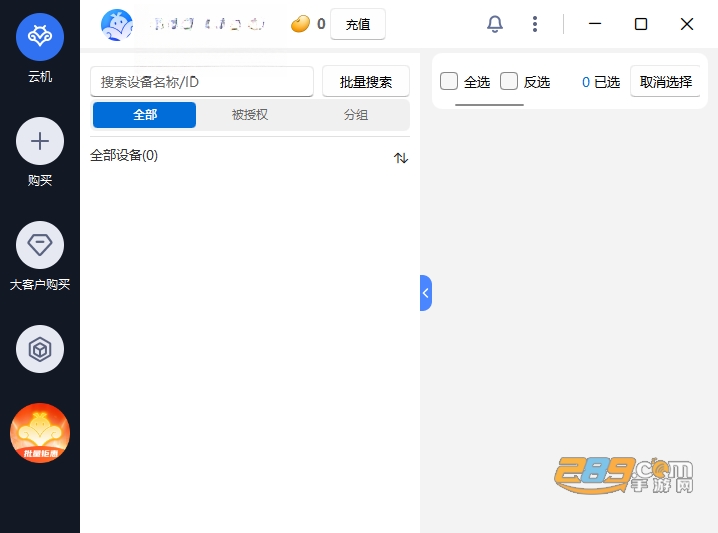Open the 批量钜惠 promotion badge

40,433
